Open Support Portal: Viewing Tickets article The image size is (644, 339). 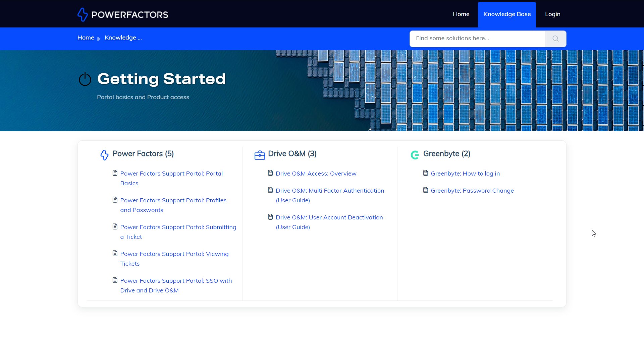174,259
